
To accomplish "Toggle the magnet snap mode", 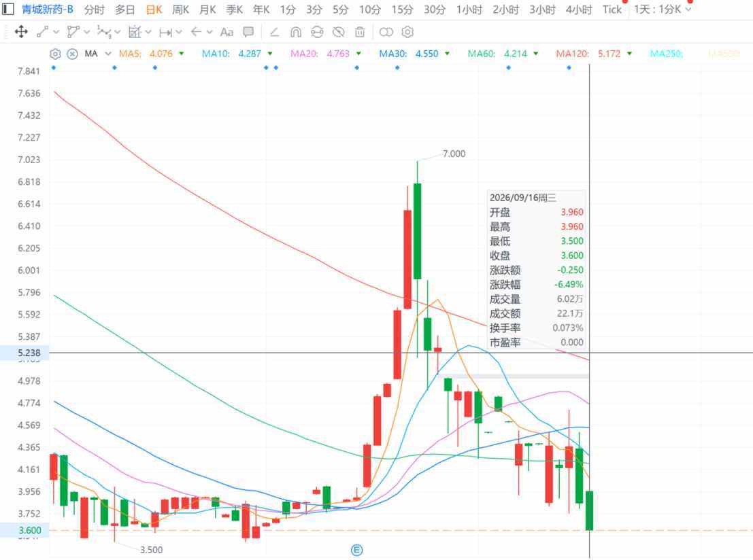I will (x=296, y=32).
